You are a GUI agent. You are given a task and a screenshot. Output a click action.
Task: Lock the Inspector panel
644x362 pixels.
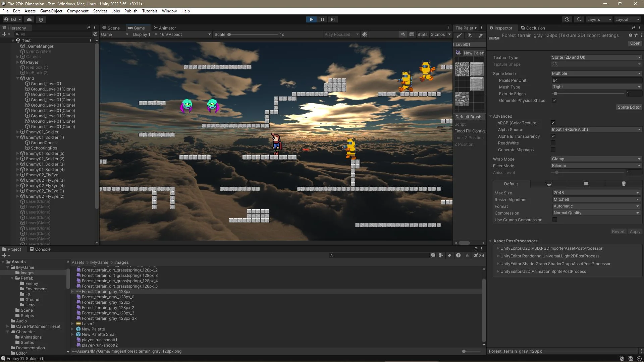pos(634,28)
